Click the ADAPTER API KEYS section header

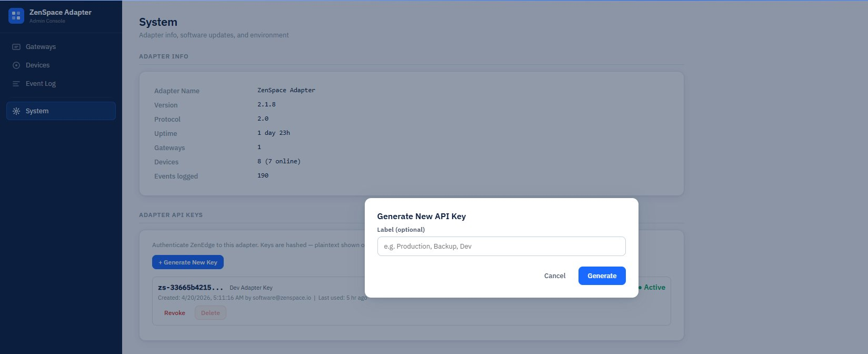(171, 215)
